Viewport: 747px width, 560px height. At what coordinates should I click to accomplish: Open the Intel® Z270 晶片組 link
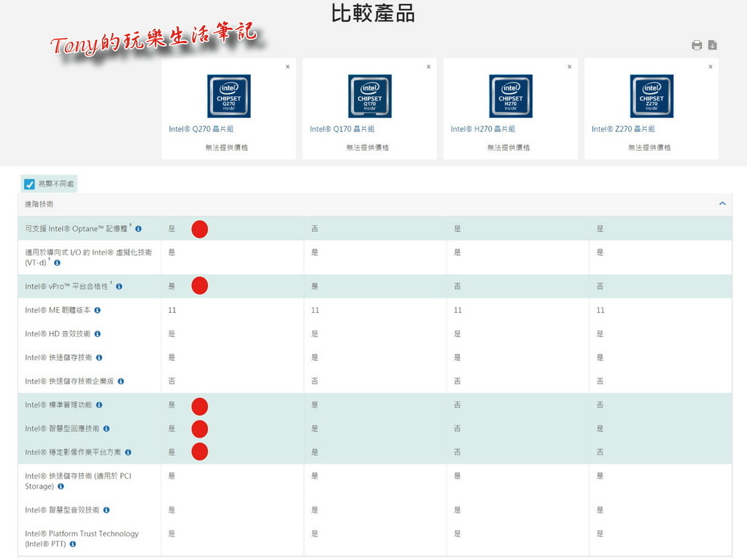coord(623,129)
